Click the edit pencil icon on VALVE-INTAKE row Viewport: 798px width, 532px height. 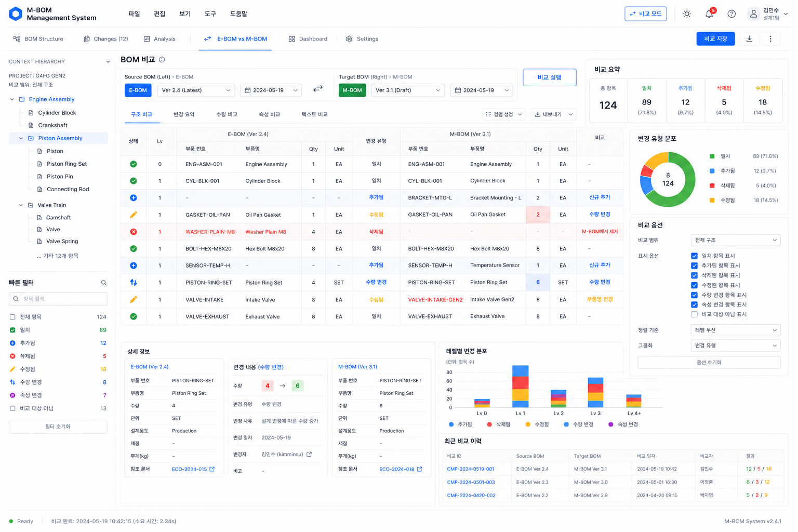tap(134, 300)
